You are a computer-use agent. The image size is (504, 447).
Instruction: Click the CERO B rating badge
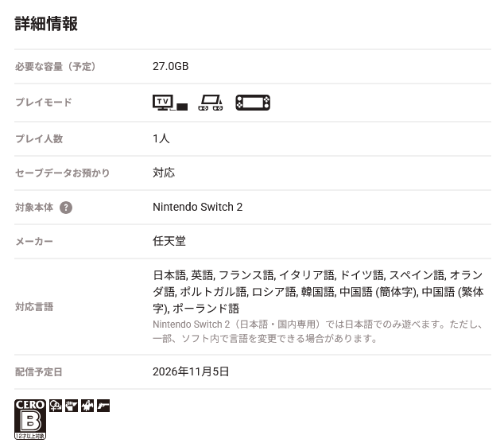[30, 419]
